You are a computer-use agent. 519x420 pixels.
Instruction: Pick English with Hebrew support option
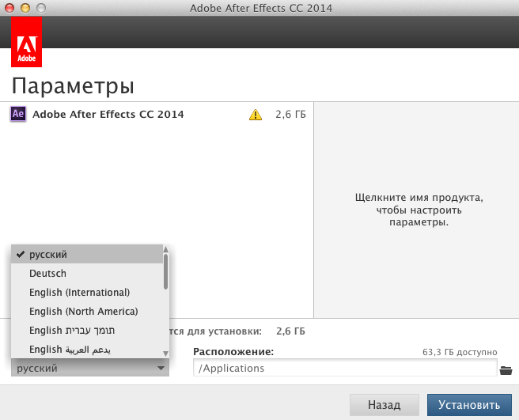[x=87, y=331]
